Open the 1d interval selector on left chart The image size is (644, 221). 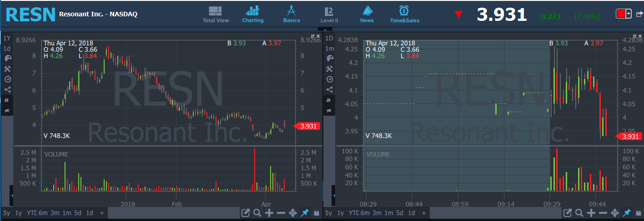pos(7,49)
